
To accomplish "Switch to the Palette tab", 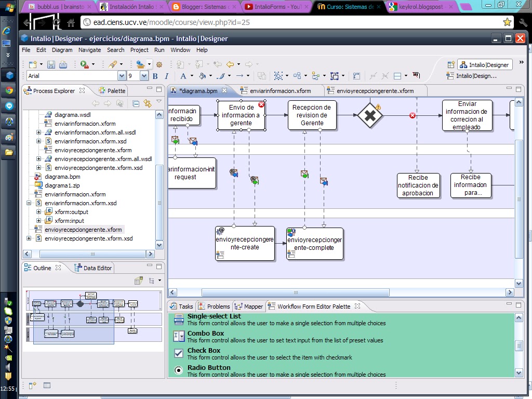I will 112,90.
